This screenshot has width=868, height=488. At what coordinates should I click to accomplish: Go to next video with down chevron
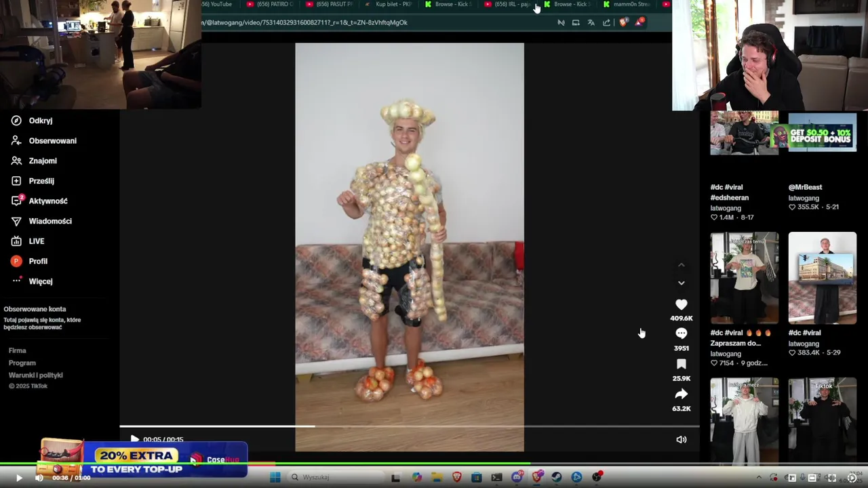pos(682,283)
